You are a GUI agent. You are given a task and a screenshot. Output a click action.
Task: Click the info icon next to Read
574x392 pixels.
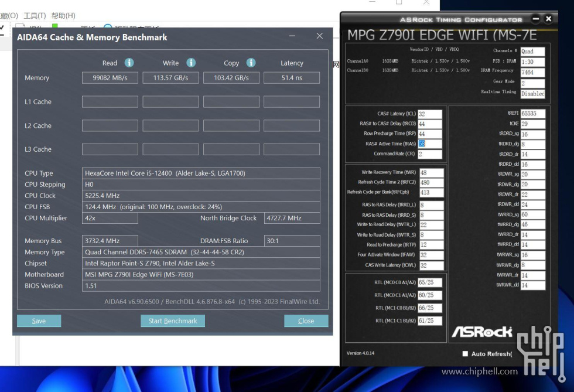click(x=129, y=63)
